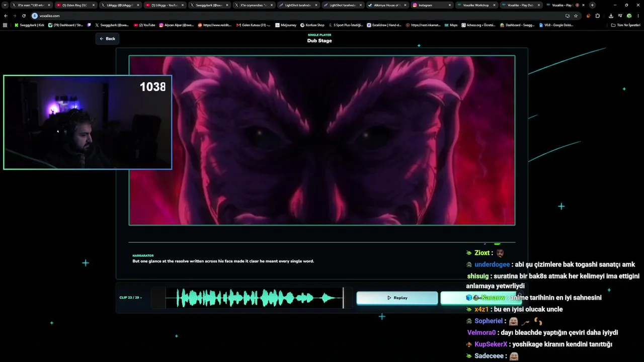Click the Dub Stage heading text
This screenshot has height=362, width=644.
pyautogui.click(x=319, y=41)
